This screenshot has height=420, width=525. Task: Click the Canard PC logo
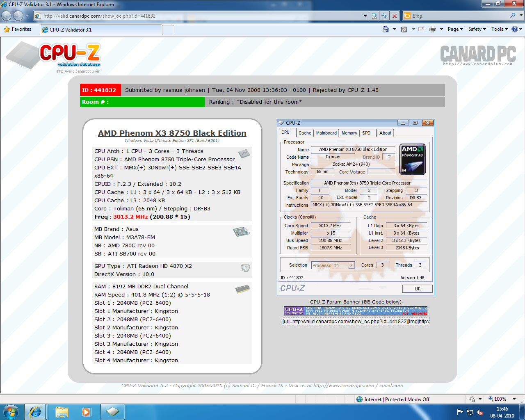pos(478,55)
